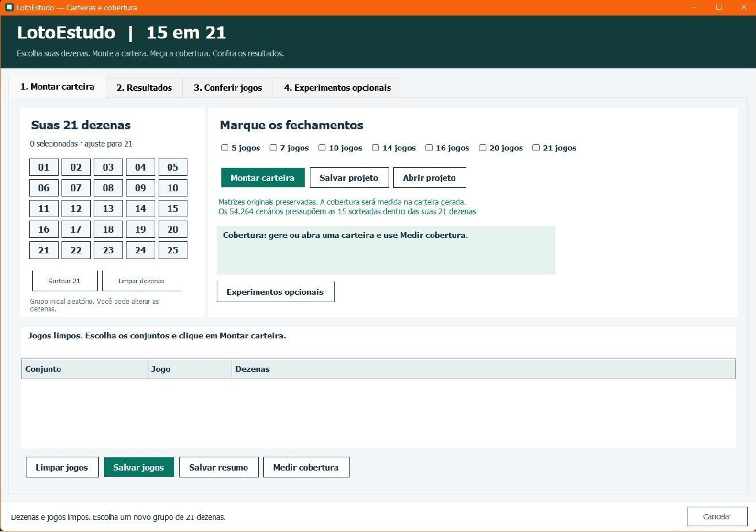Screen dimensions: 756x532
Task: Select number 13 in the grid
Action: 108,209
